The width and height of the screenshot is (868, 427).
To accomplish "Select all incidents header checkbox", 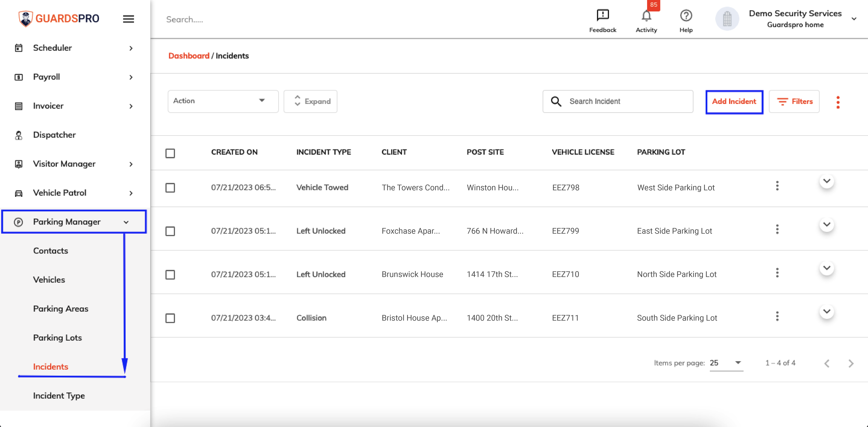I will 170,153.
